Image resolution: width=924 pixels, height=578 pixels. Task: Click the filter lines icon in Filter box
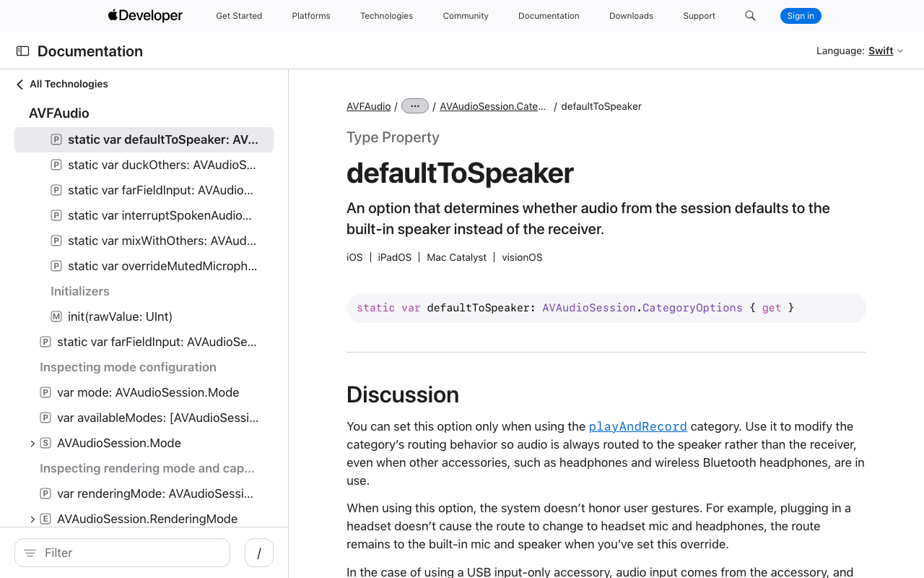coord(30,553)
